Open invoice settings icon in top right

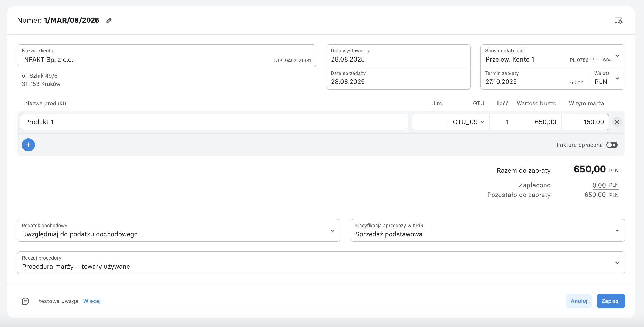point(618,21)
